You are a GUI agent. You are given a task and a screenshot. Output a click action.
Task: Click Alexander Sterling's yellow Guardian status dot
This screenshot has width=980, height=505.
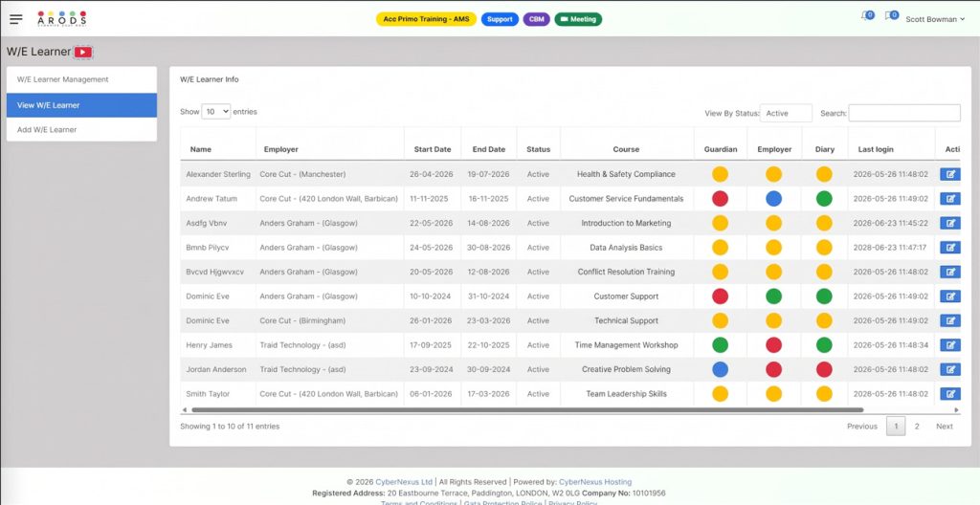[x=720, y=174]
